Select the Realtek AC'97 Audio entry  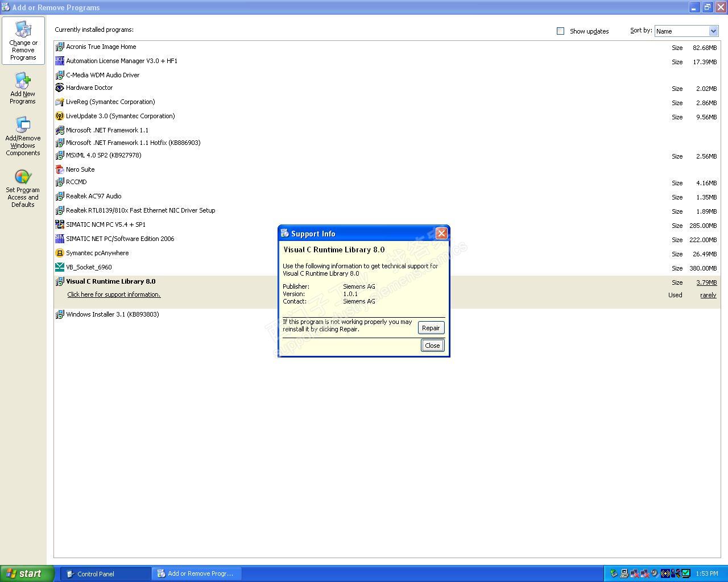(387, 197)
